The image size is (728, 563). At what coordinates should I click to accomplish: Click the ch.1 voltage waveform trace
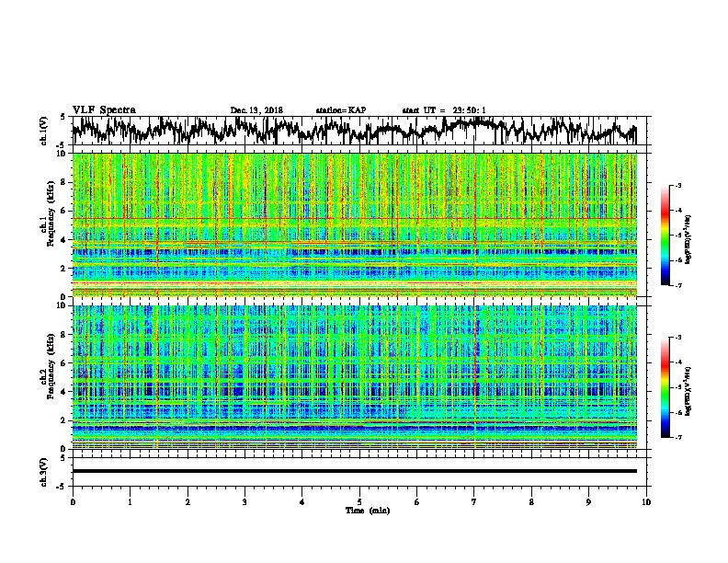pyautogui.click(x=354, y=131)
